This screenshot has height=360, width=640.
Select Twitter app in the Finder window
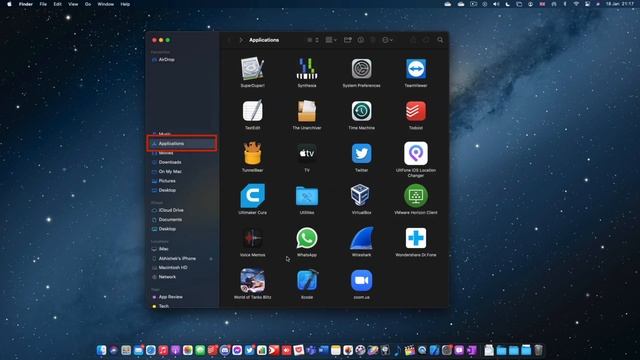362,153
